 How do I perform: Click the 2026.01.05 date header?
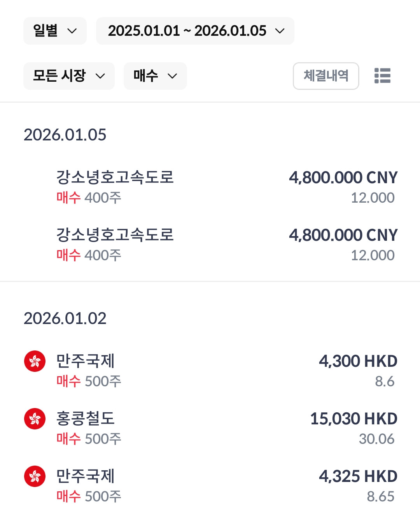[65, 135]
